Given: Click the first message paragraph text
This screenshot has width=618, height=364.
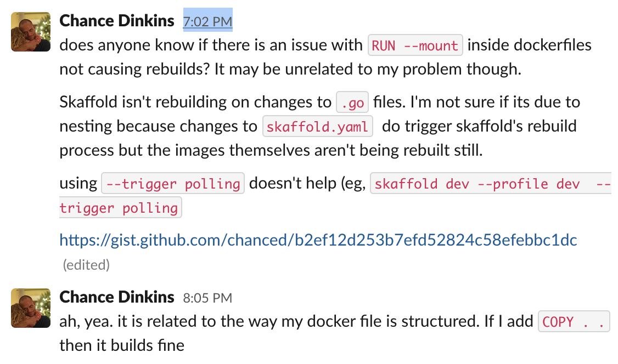Looking at the screenshot, I should [274, 57].
